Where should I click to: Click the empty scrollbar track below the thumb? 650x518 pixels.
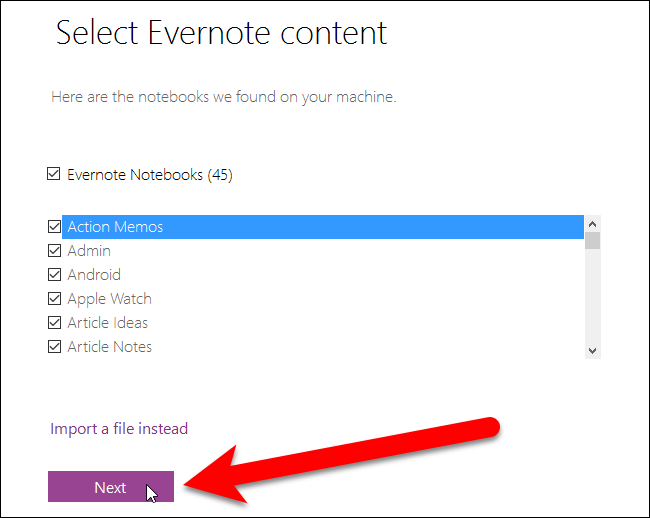pos(592,300)
